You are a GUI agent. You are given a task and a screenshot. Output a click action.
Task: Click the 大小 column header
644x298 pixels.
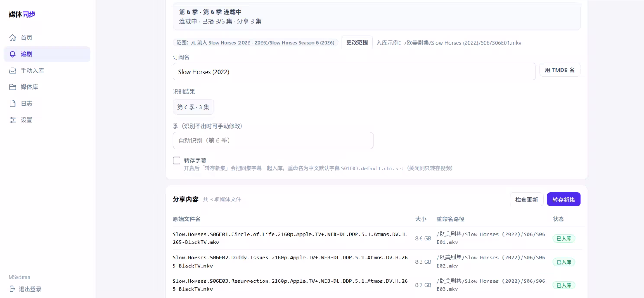421,219
